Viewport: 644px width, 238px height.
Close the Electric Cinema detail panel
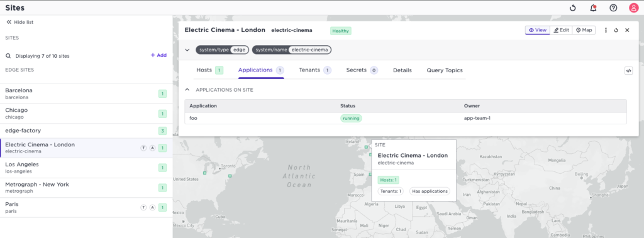(x=627, y=30)
